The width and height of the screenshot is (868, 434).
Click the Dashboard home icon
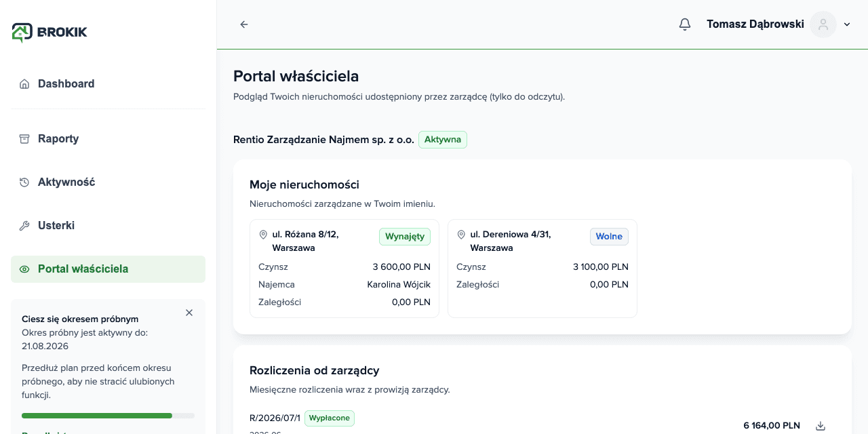(24, 84)
